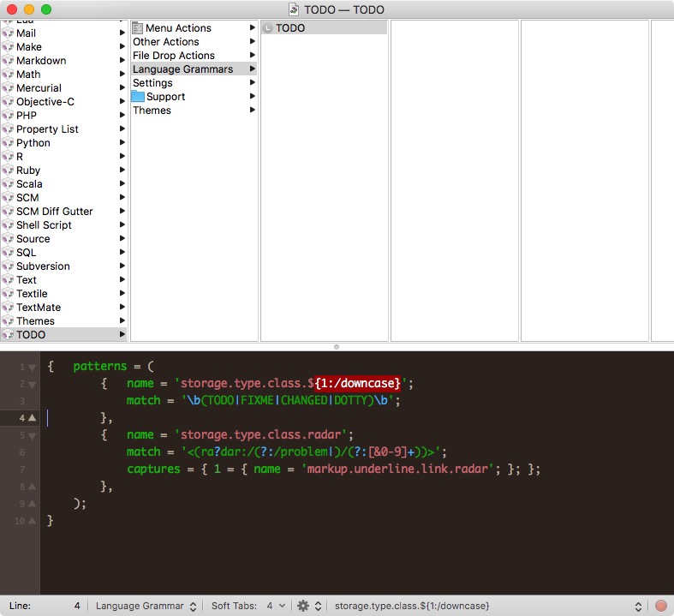Click the SQL bundle icon

pyautogui.click(x=8, y=253)
